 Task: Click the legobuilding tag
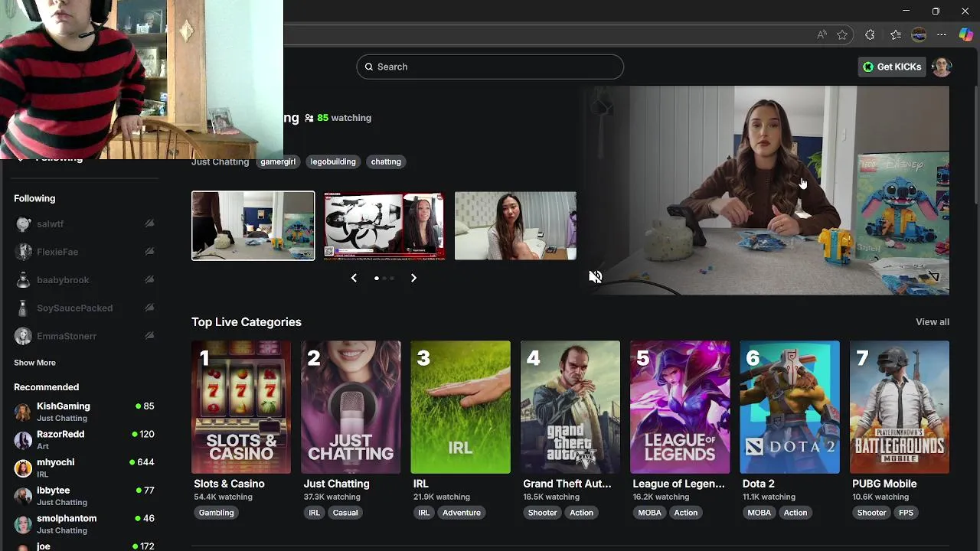[333, 161]
